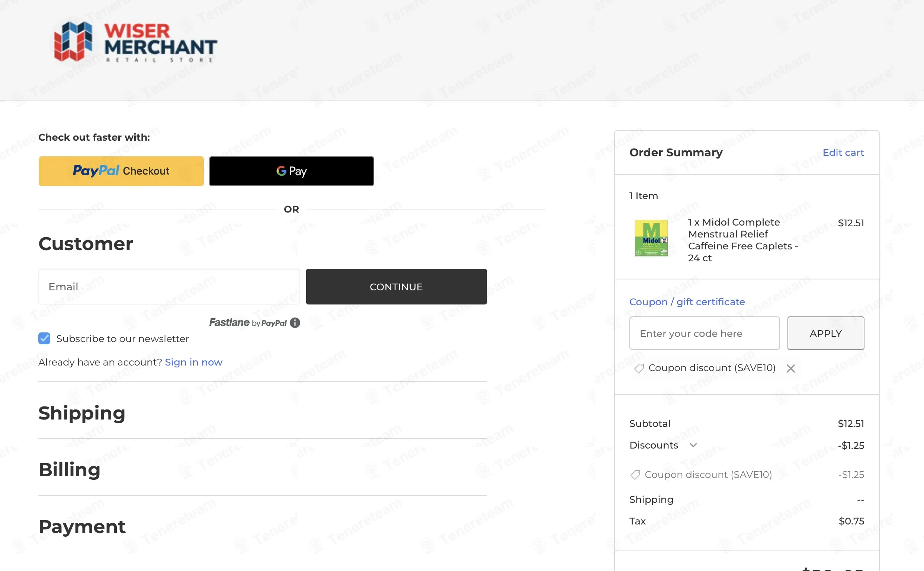Toggle the Coupon / gift certificate link

coord(687,302)
